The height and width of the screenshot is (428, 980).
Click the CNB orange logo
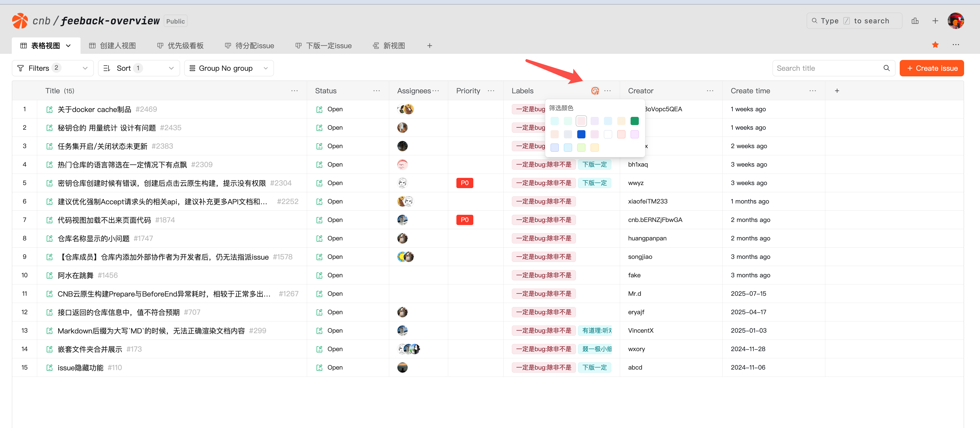click(20, 21)
